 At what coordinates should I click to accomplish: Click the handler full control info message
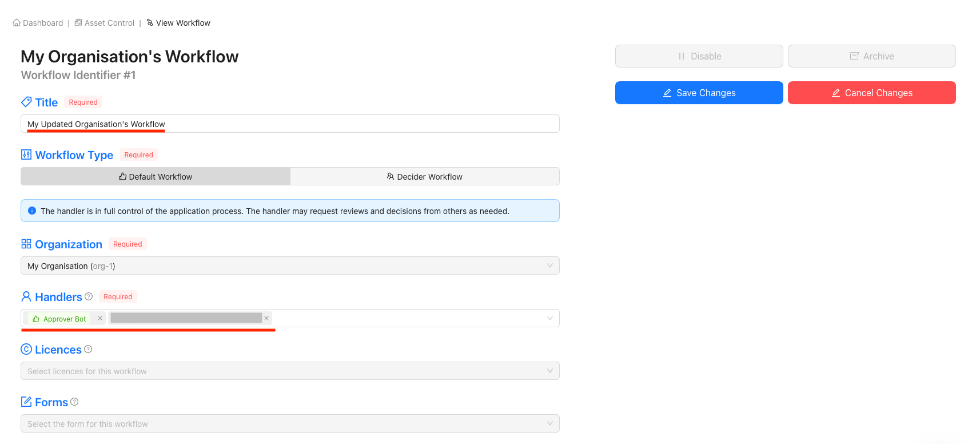pos(290,211)
